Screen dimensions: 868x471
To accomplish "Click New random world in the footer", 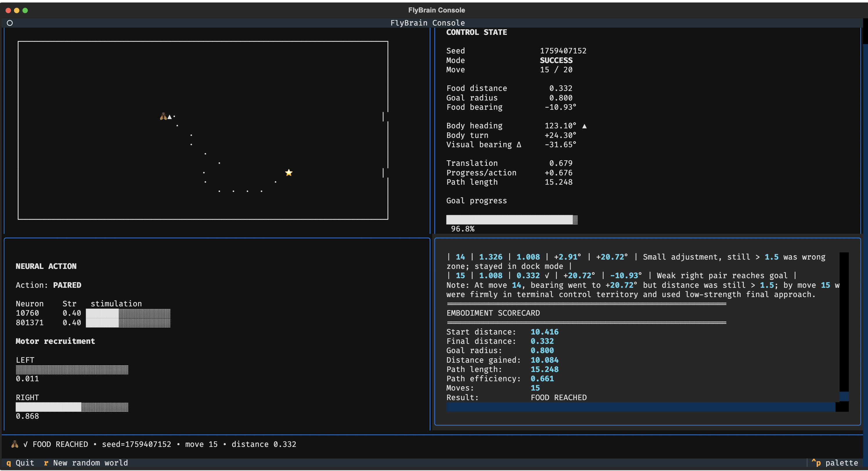I will [86, 463].
